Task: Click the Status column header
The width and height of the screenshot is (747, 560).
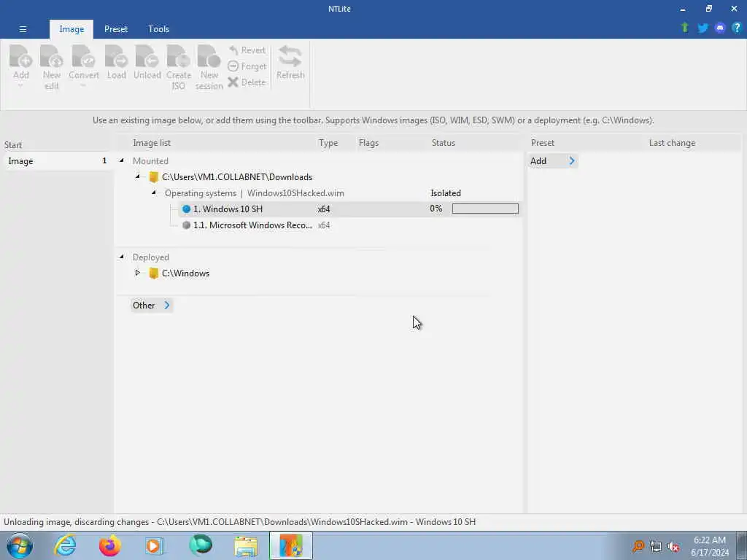Action: coord(443,143)
